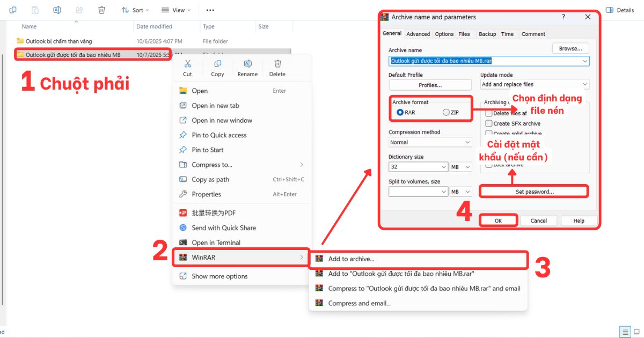Check the Delete files after archiving option
Image resolution: width=644 pixels, height=338 pixels.
[489, 113]
